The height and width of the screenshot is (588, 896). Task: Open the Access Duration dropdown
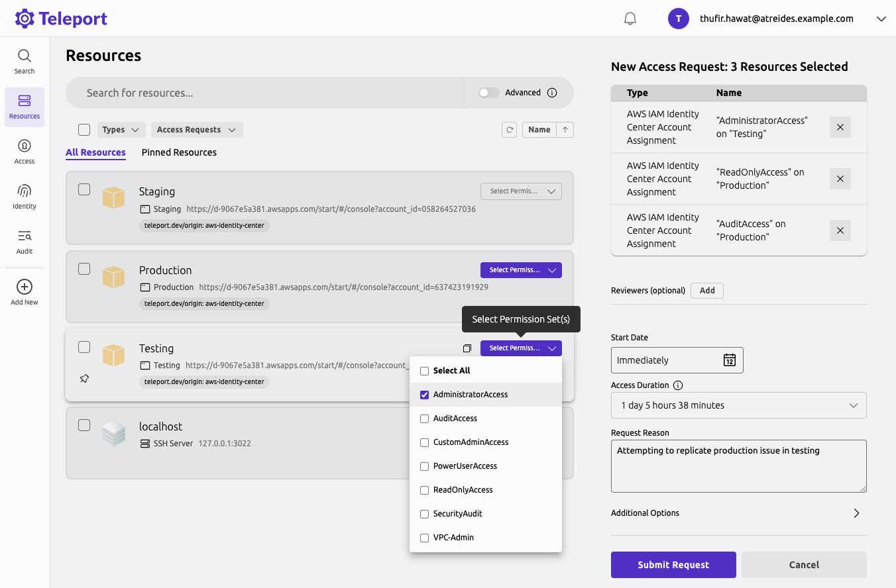click(x=738, y=405)
